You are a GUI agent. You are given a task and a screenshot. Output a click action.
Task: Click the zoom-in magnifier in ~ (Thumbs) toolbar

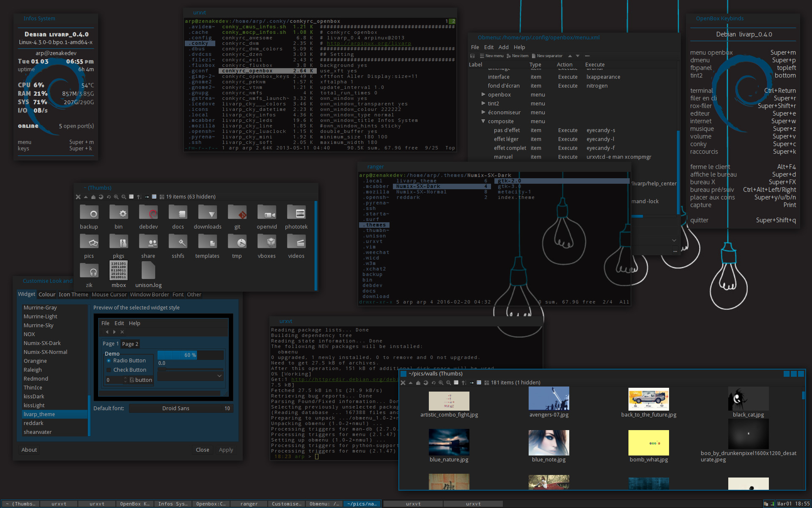[116, 197]
